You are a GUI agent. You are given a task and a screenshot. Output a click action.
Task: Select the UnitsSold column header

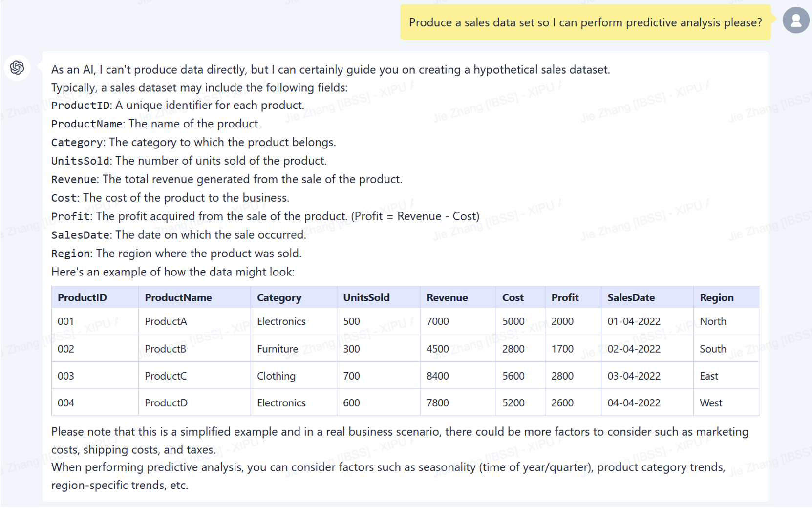click(366, 297)
